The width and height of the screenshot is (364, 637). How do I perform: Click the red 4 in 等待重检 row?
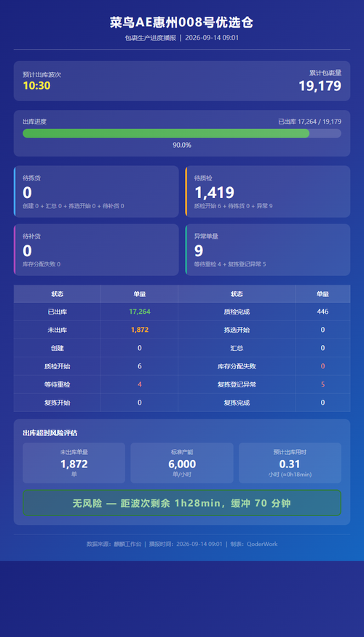(x=139, y=384)
